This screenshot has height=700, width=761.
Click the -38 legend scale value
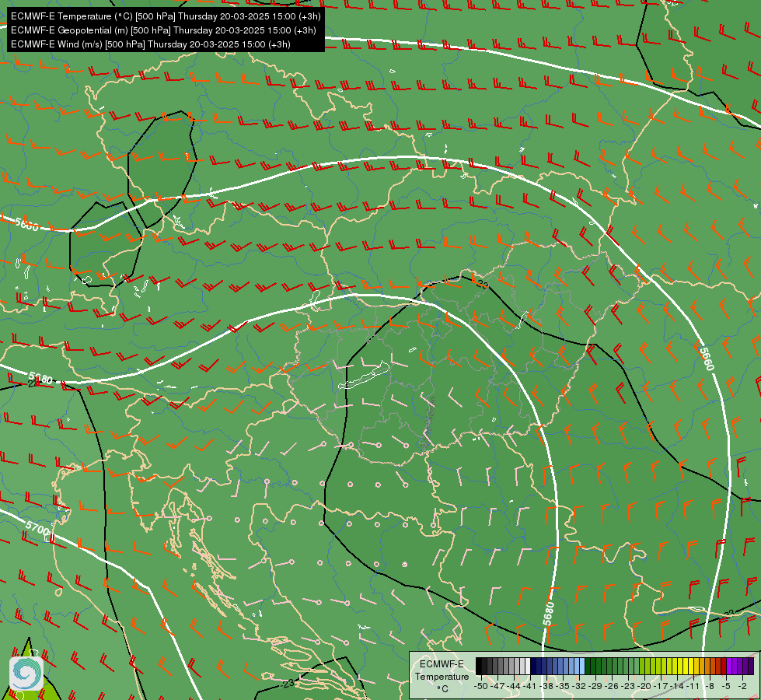click(546, 686)
